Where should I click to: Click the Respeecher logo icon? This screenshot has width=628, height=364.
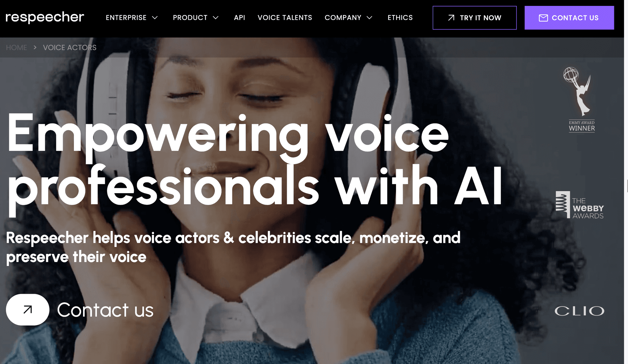tap(45, 17)
